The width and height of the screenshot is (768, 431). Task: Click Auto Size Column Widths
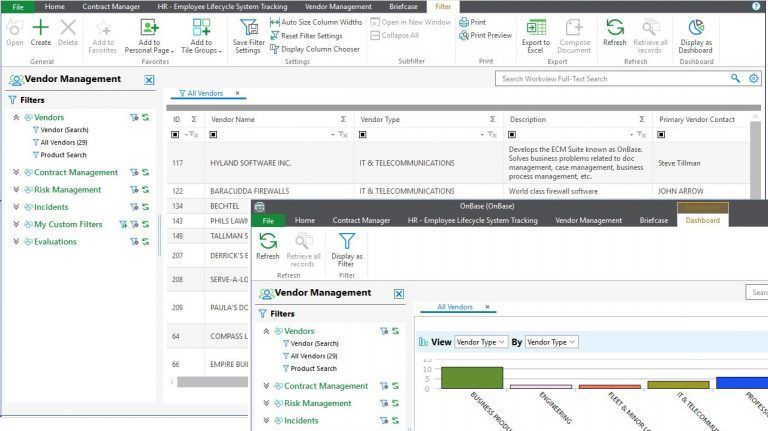[x=316, y=22]
